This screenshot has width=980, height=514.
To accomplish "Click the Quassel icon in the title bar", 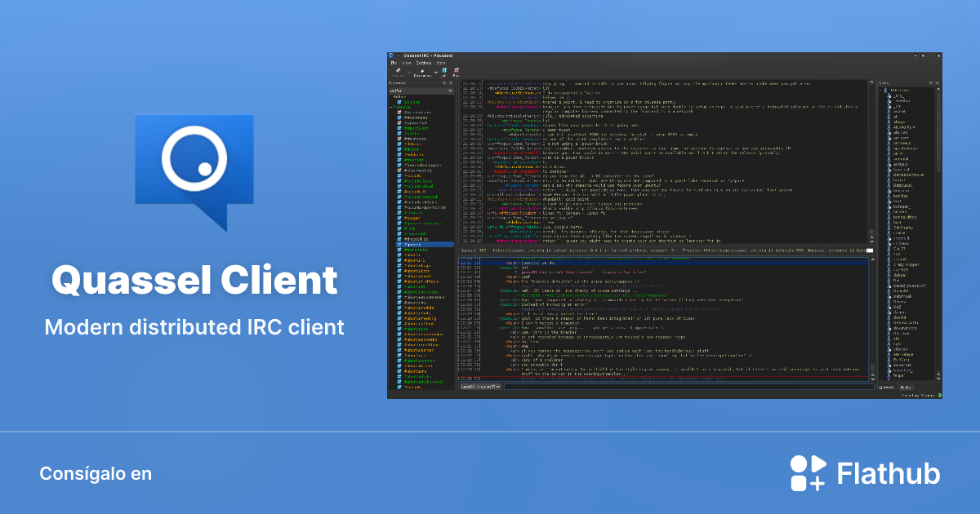I will point(392,55).
